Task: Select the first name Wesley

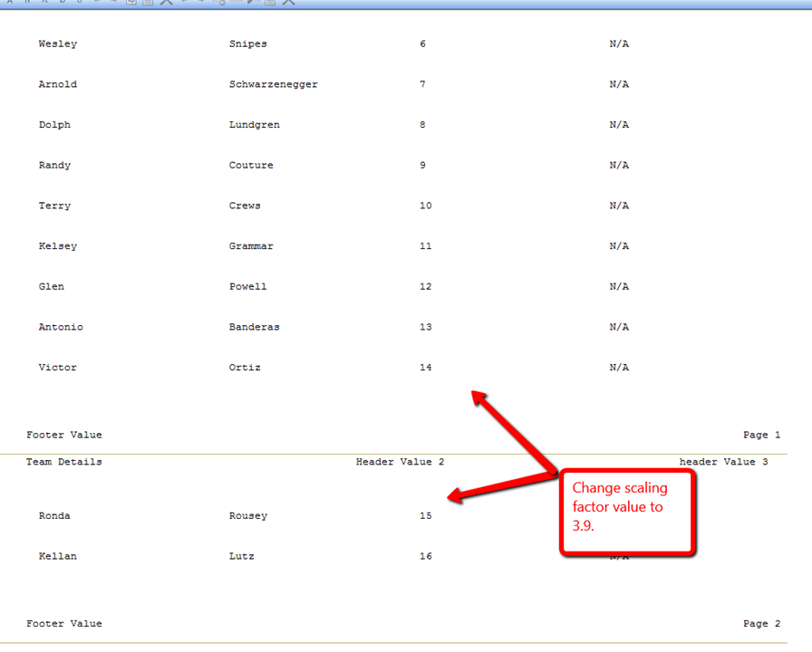Action: (x=58, y=44)
